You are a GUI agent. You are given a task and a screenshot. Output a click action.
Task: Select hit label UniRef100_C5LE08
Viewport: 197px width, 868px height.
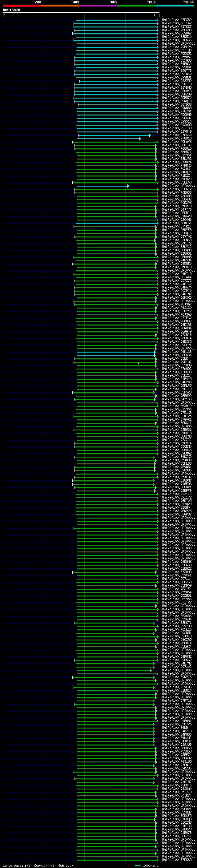[177, 183]
